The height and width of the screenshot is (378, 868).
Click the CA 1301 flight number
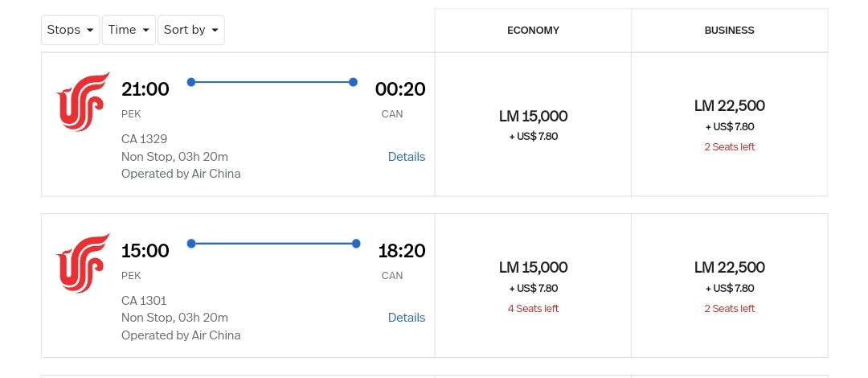pos(144,301)
